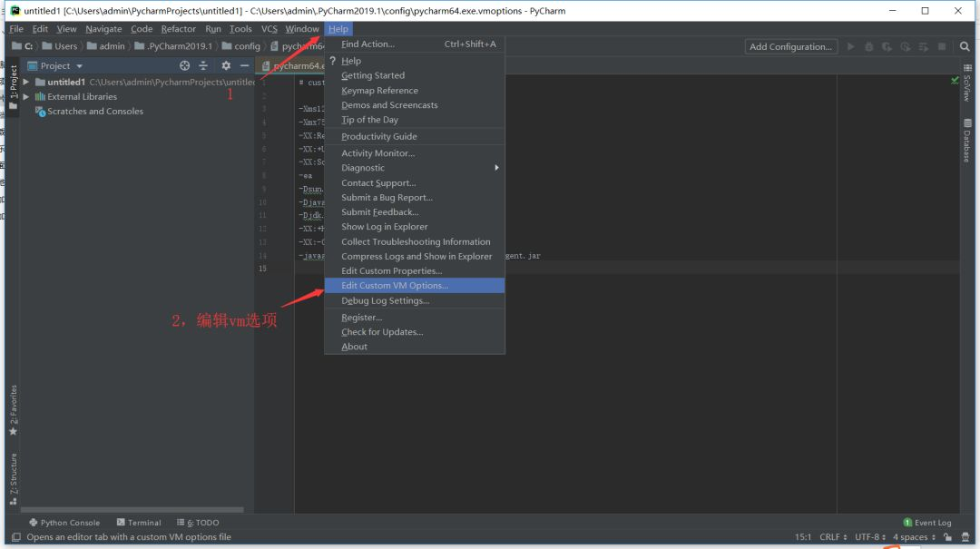Open the File menu
The width and height of the screenshot is (980, 549).
16,29
